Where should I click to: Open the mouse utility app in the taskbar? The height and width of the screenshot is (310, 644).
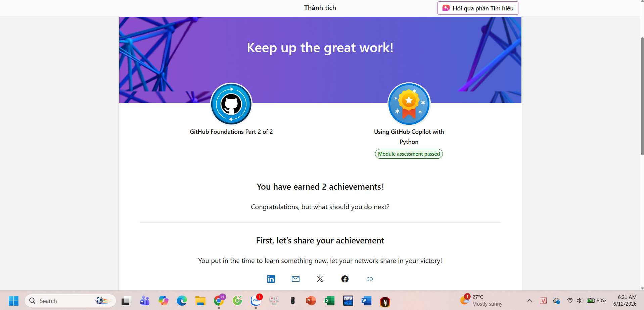[293, 301]
